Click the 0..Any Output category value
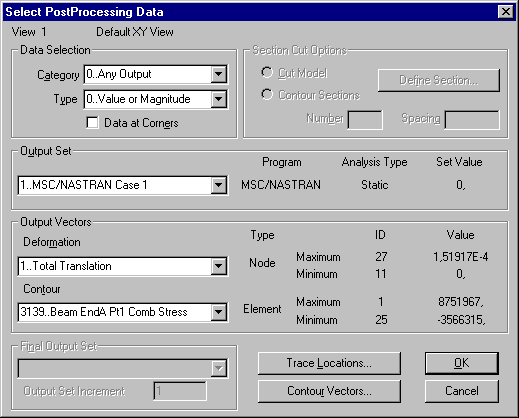The width and height of the screenshot is (519, 418). pyautogui.click(x=119, y=74)
